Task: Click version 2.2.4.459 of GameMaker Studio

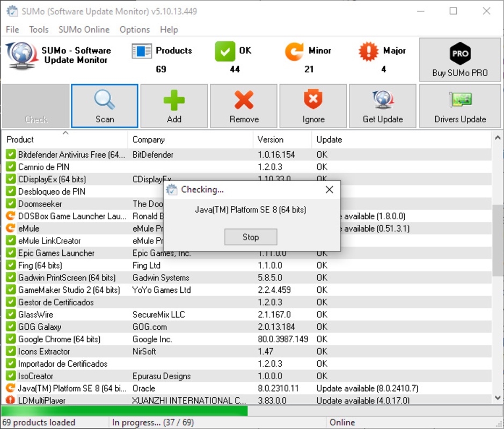Action: point(274,290)
